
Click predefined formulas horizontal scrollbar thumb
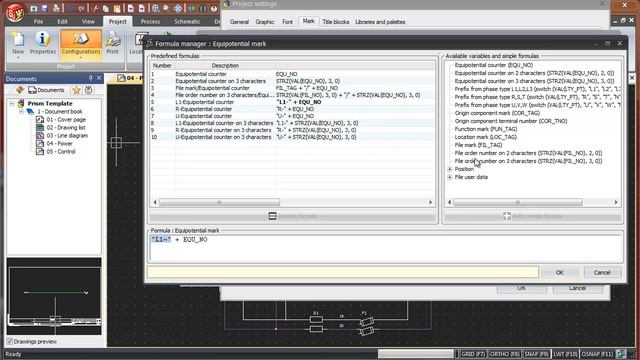pyautogui.click(x=219, y=202)
